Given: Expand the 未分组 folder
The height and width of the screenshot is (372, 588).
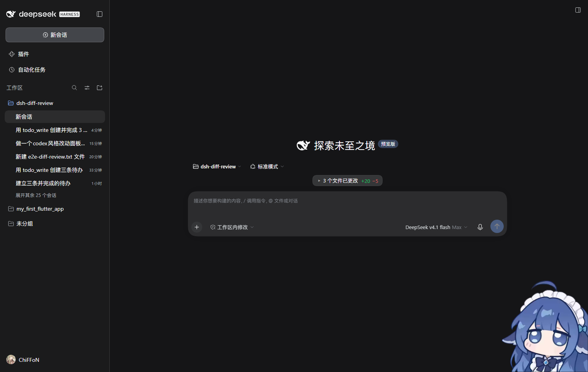Looking at the screenshot, I should coord(55,224).
